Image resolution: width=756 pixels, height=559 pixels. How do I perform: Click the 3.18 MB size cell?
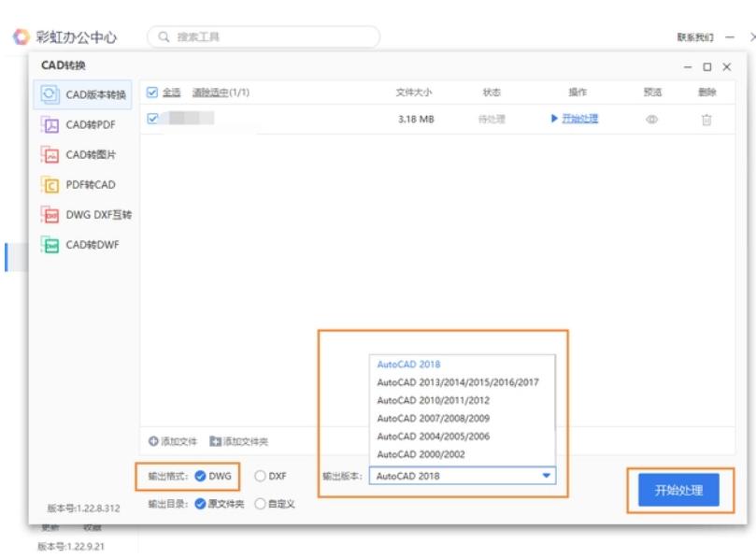pos(416,119)
